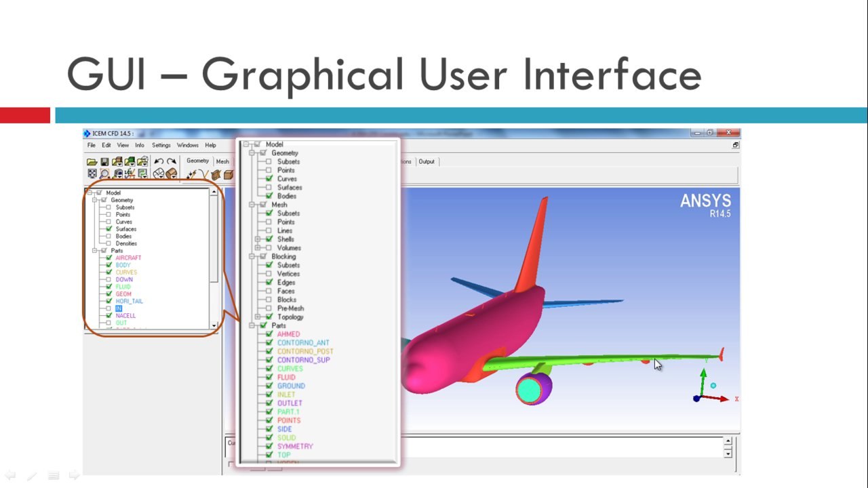Open the geometry file dropdown icon beside Save
Image resolution: width=868 pixels, height=488 pixels.
(x=117, y=162)
